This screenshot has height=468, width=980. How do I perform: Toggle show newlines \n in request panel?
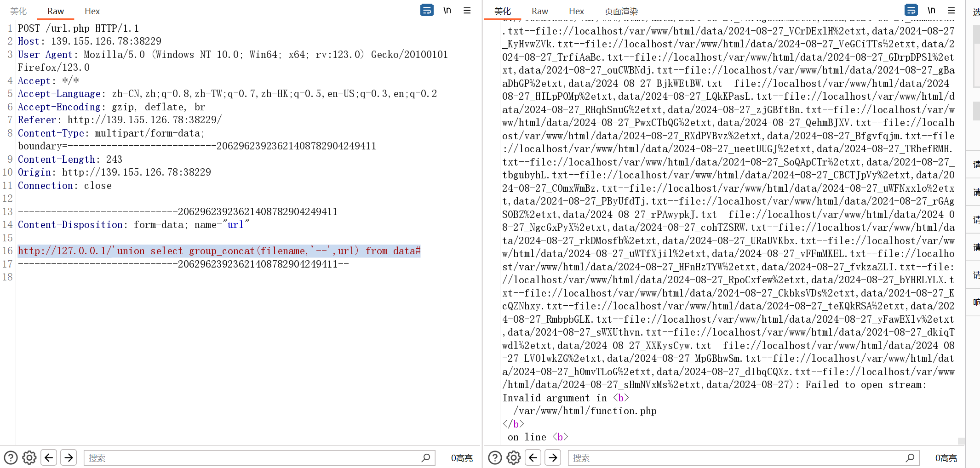(x=447, y=10)
